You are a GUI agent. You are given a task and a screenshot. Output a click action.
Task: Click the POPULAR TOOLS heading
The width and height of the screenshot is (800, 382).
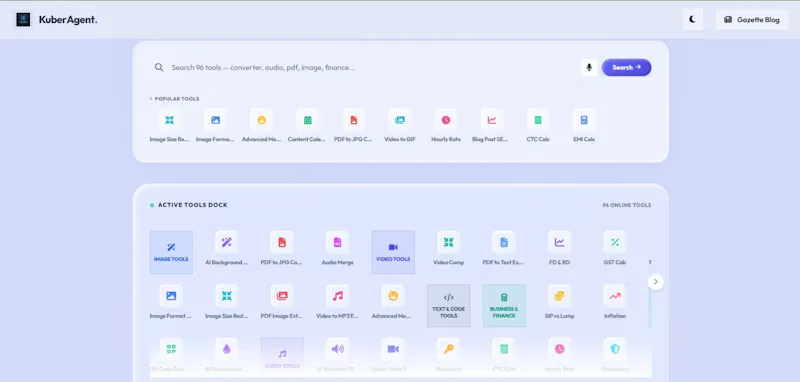[177, 99]
